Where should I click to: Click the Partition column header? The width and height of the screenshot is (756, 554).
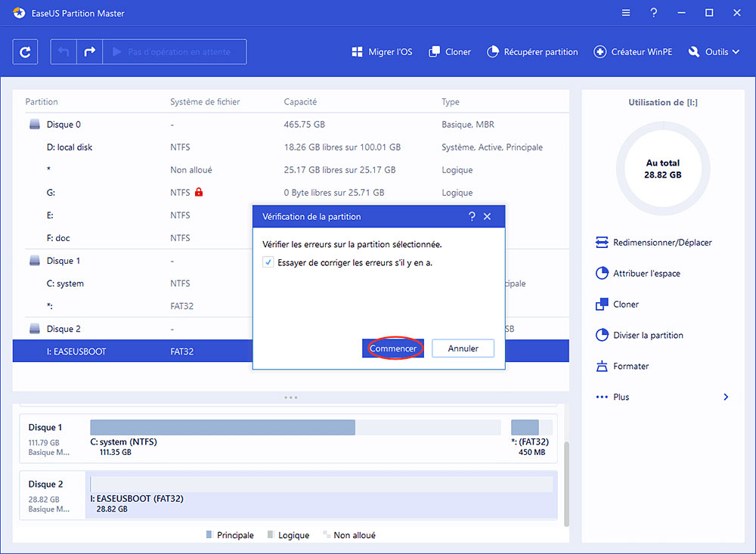point(42,102)
